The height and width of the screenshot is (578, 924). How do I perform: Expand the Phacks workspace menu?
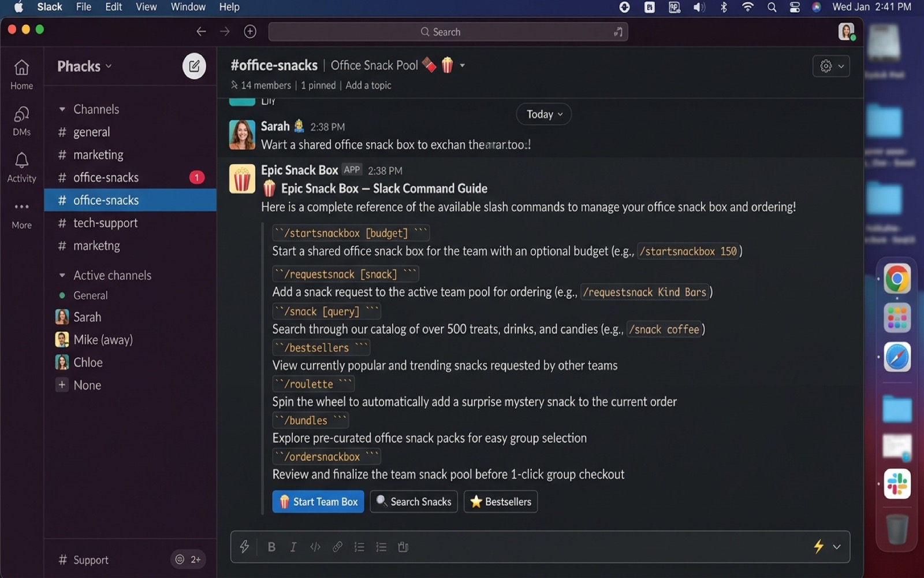point(84,66)
